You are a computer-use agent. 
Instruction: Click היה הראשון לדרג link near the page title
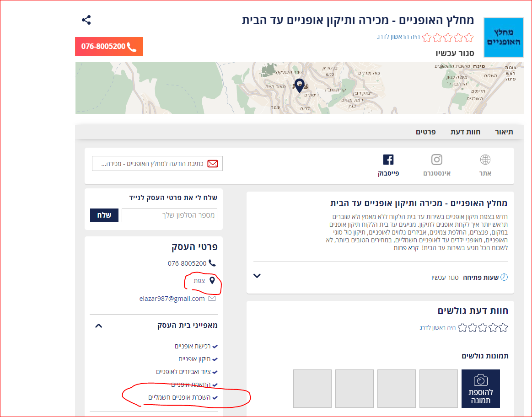(x=398, y=37)
